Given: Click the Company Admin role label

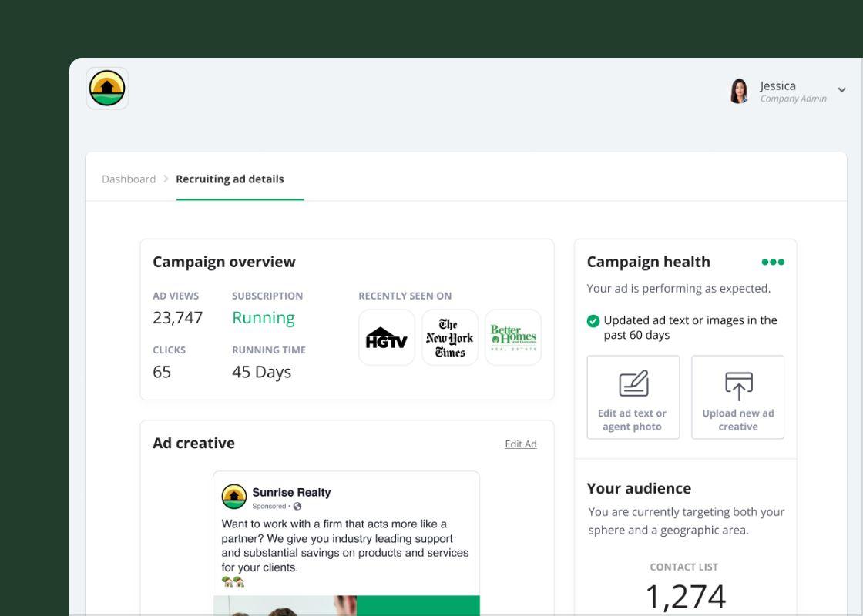Looking at the screenshot, I should click(x=793, y=99).
